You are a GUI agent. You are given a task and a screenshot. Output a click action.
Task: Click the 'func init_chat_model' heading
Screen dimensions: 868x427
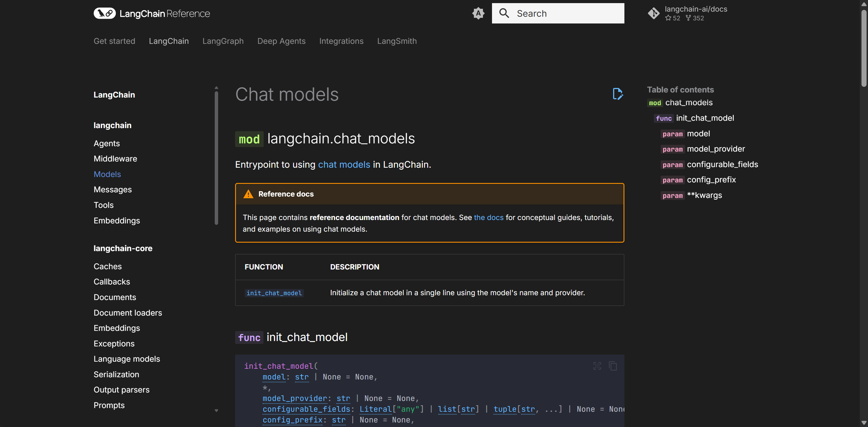(291, 337)
